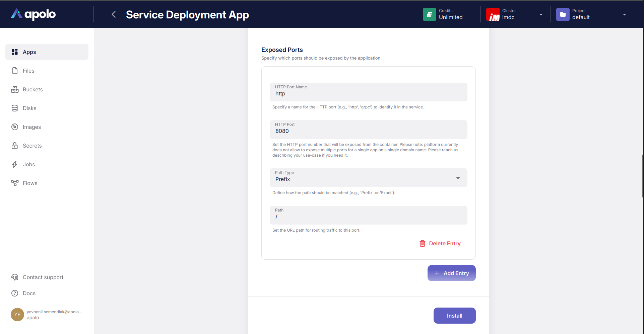The width and height of the screenshot is (644, 334).
Task: Click the Secrets lock icon
Action: [15, 146]
